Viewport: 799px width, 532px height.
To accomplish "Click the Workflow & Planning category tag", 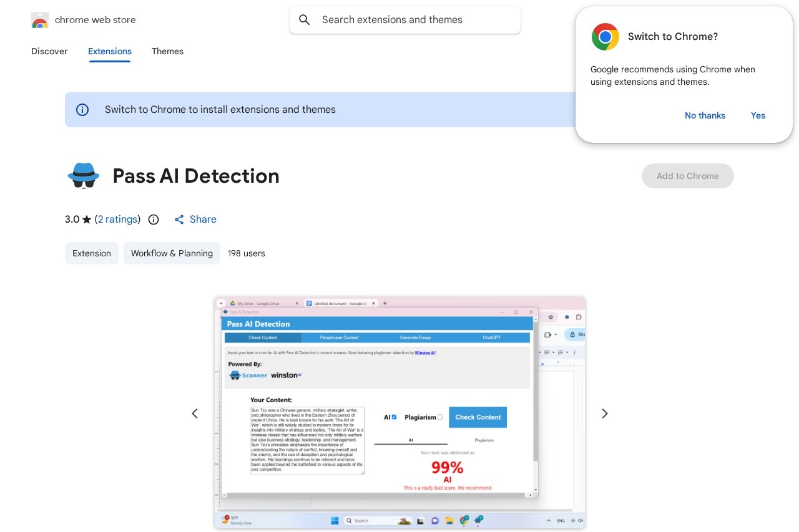I will point(172,253).
